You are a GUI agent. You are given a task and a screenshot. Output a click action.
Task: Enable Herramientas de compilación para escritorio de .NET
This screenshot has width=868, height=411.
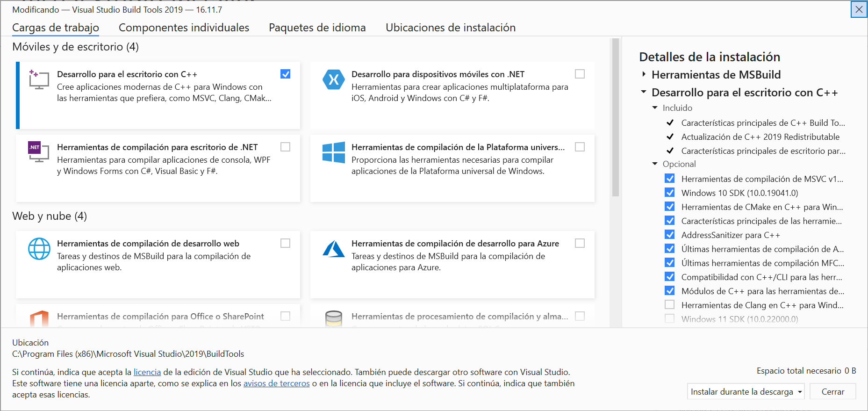[x=286, y=147]
